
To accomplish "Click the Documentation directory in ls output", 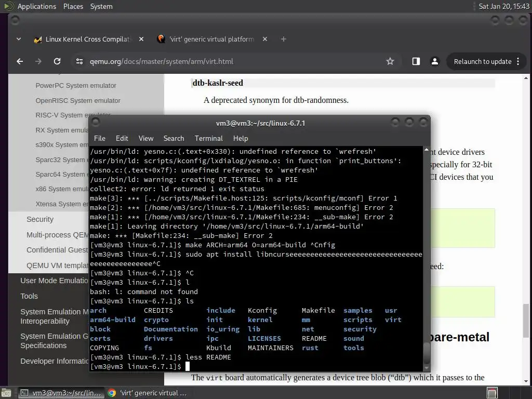I will [170, 329].
